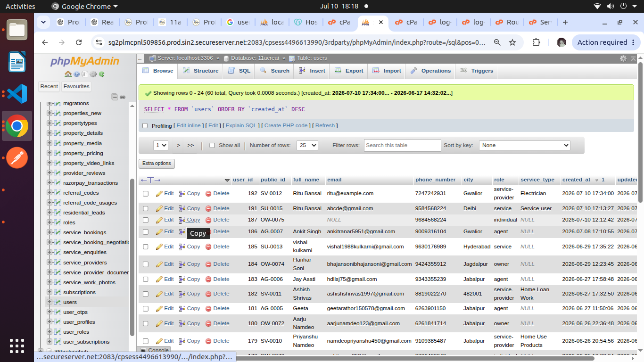Tick the Show all checkbox
This screenshot has width=644, height=362.
point(212,145)
